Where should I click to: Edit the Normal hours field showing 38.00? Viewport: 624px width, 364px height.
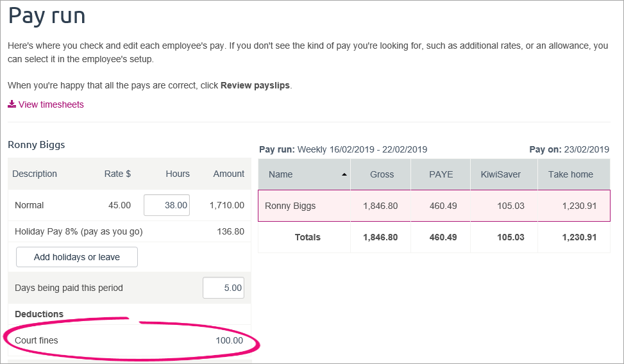(167, 205)
